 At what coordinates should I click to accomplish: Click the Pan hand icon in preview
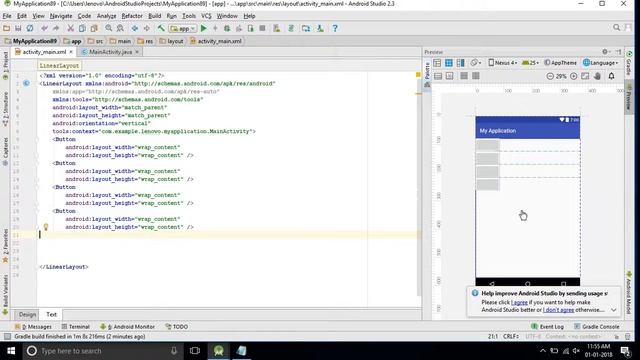point(597,76)
